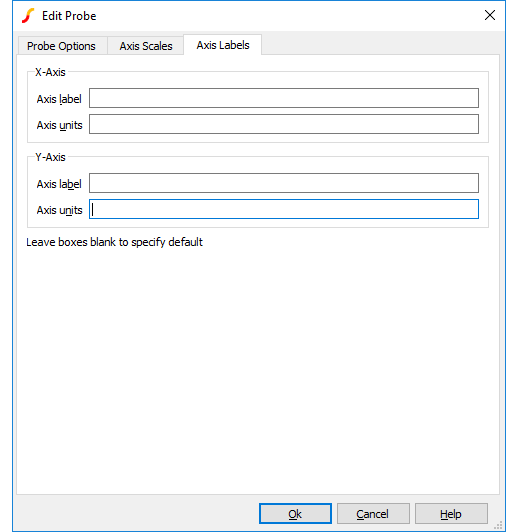Open the Axis Scales tab
Image resolution: width=512 pixels, height=532 pixels.
146,46
